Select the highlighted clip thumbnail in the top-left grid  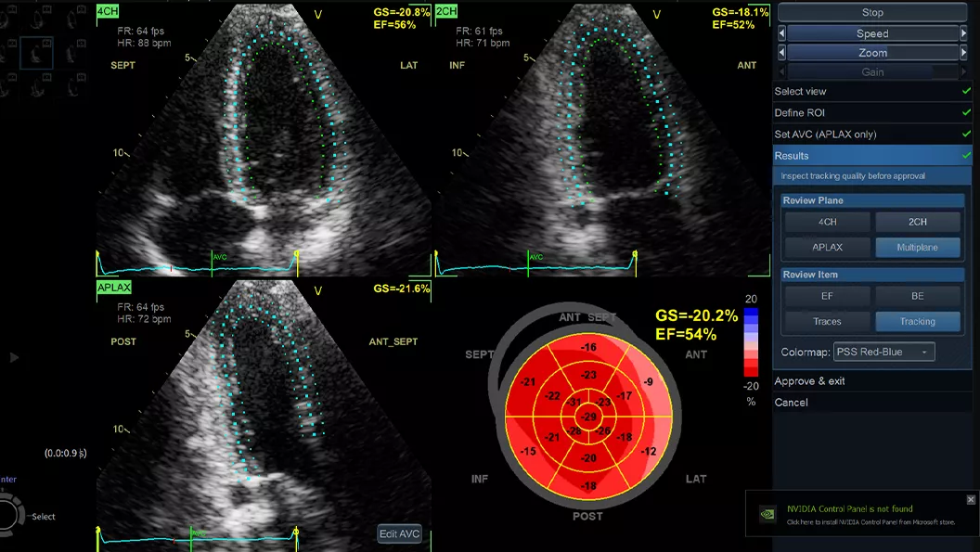tap(37, 53)
